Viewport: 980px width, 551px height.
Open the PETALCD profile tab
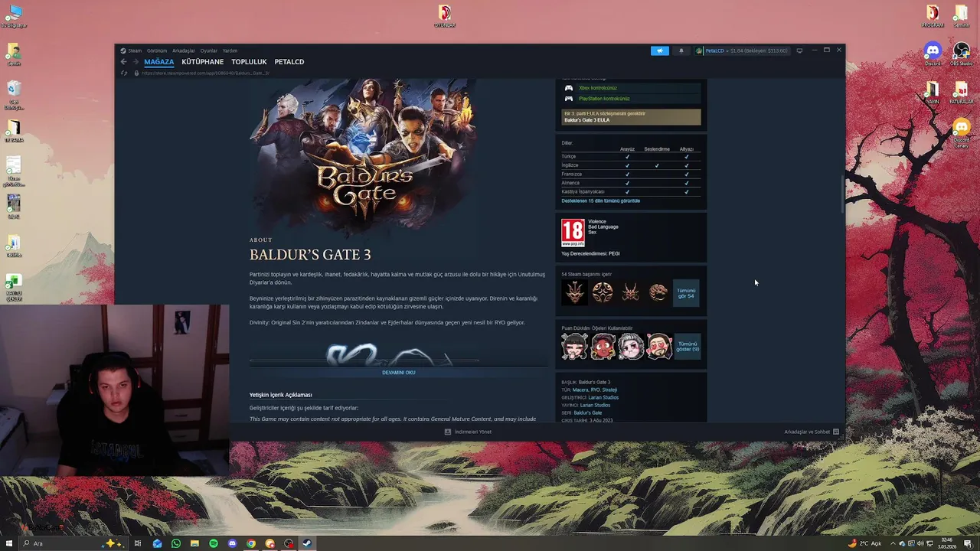pos(289,62)
